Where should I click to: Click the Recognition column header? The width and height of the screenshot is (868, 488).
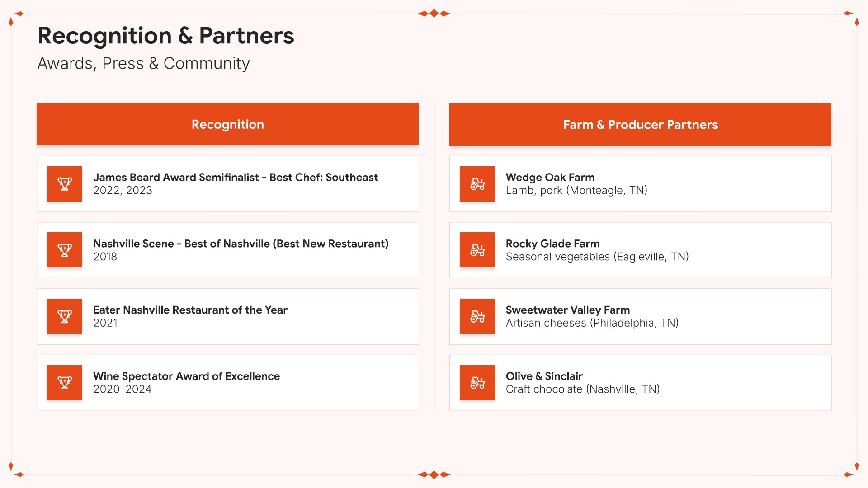(227, 124)
